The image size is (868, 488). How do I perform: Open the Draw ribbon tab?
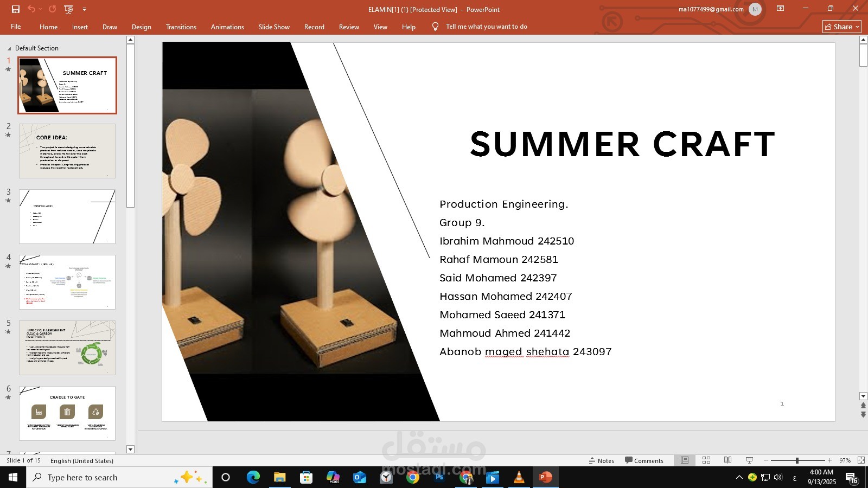[x=110, y=27]
